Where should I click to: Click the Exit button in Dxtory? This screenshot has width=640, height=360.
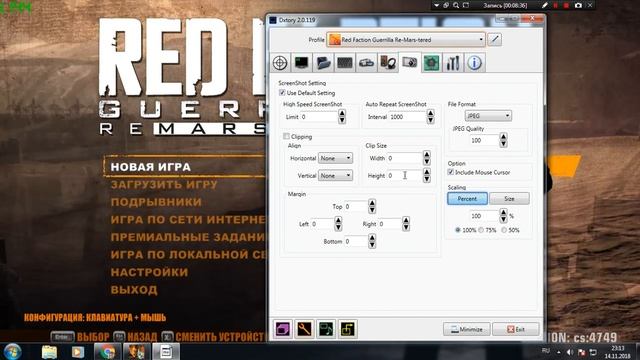(x=516, y=329)
